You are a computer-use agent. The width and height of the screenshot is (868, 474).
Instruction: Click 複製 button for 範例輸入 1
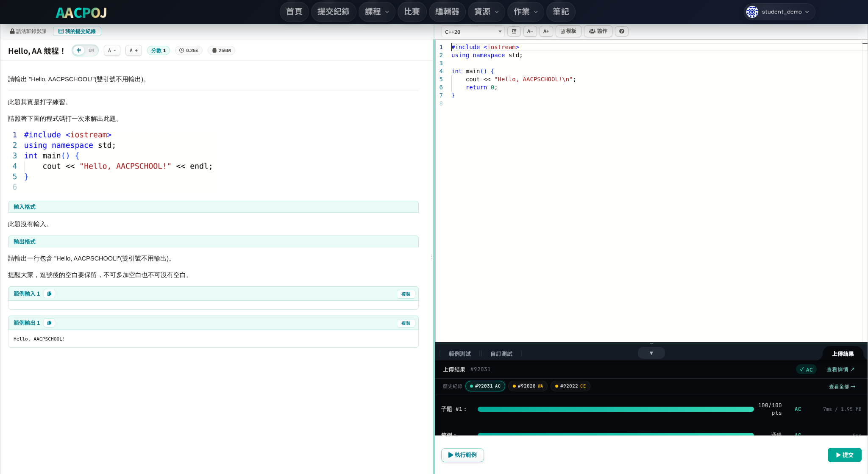406,294
